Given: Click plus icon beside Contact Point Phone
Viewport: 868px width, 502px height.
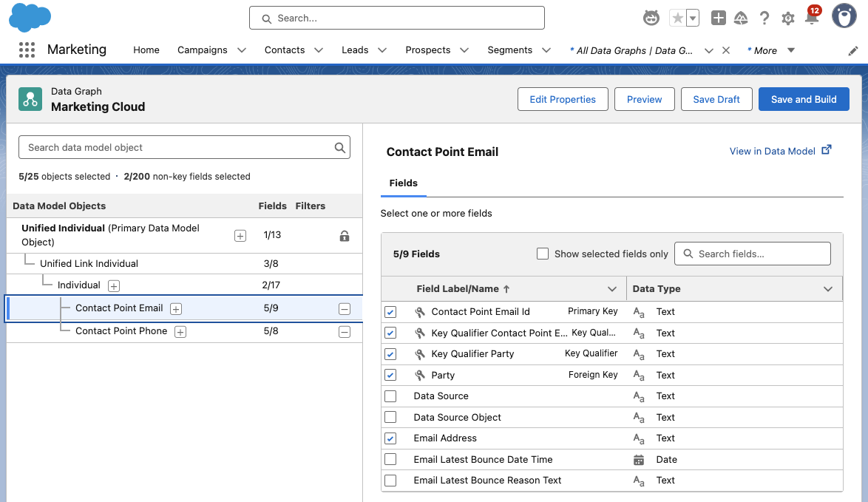Looking at the screenshot, I should (x=180, y=331).
